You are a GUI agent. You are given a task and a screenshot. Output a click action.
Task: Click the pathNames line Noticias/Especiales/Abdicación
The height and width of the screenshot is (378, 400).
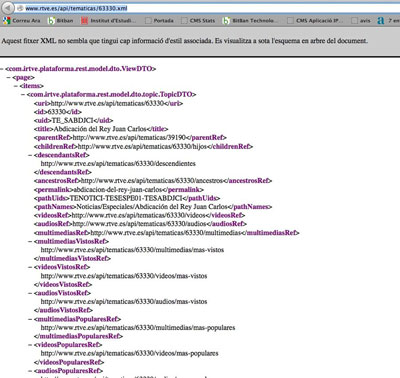click(x=153, y=207)
